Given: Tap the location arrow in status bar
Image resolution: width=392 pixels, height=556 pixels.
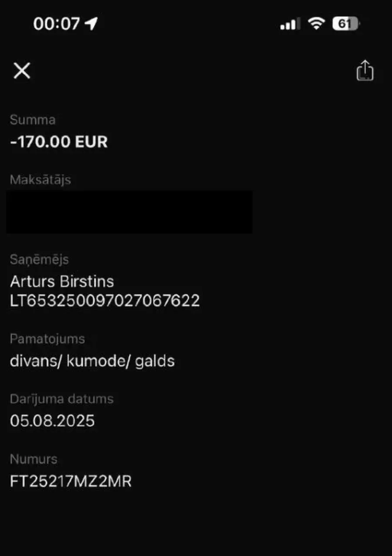Looking at the screenshot, I should 91,24.
